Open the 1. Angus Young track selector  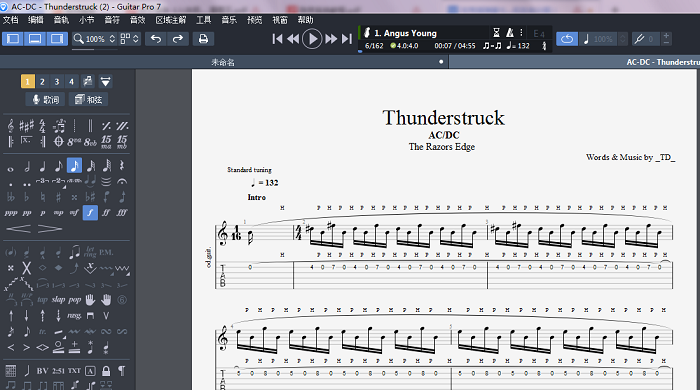point(405,33)
